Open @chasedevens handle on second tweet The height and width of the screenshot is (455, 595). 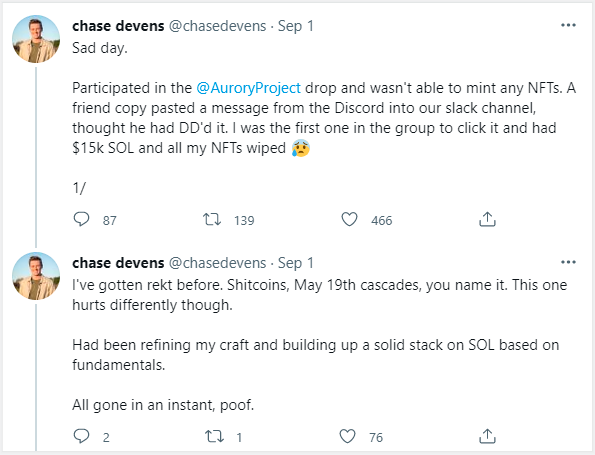coord(217,263)
